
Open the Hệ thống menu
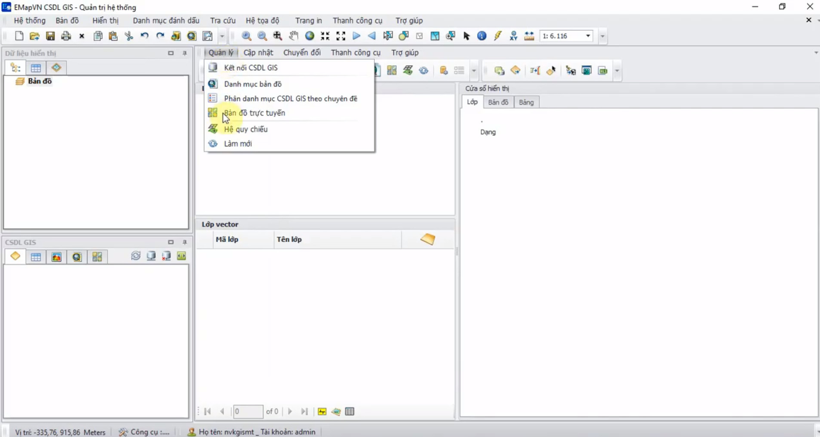pos(30,20)
